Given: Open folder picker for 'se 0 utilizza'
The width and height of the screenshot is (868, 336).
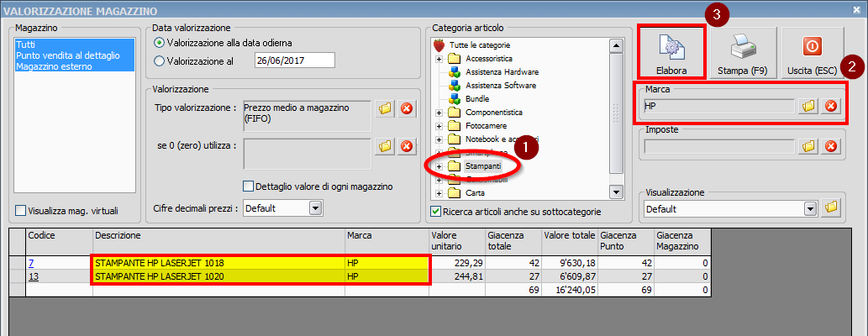Looking at the screenshot, I should 386,146.
